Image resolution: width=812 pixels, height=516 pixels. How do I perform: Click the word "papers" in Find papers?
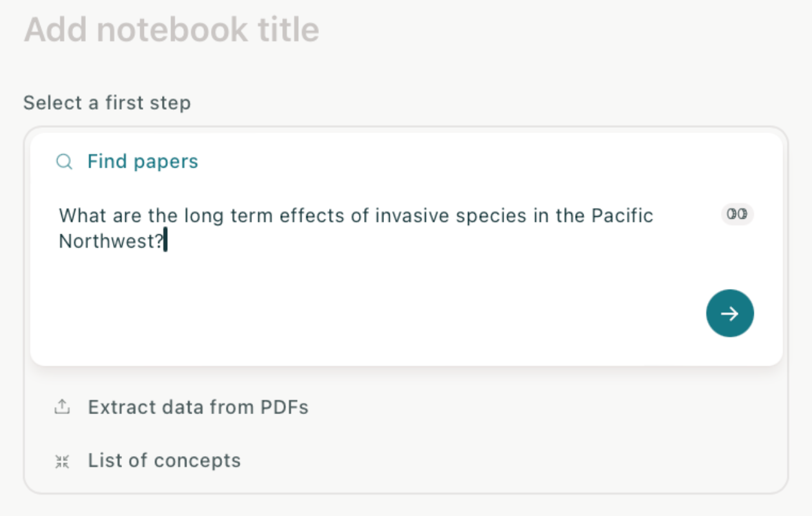point(165,161)
